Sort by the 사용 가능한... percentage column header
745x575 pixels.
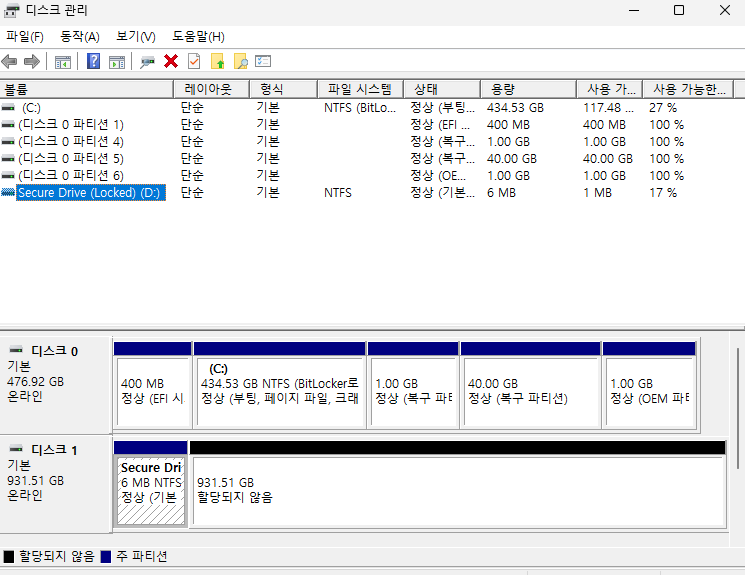(x=688, y=89)
